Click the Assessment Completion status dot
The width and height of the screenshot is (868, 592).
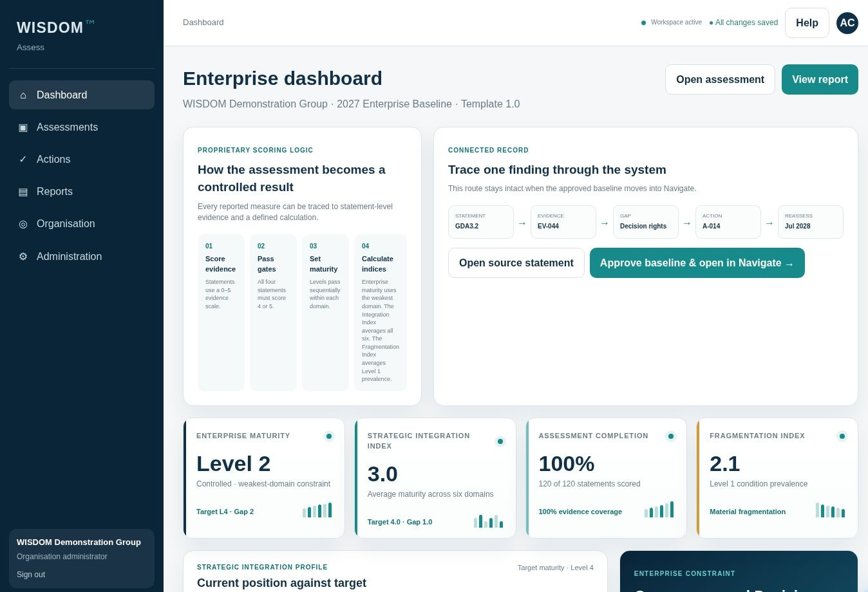pos(671,436)
